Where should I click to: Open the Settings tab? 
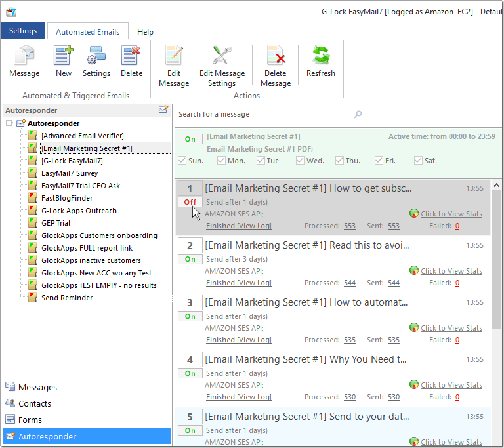pyautogui.click(x=23, y=31)
